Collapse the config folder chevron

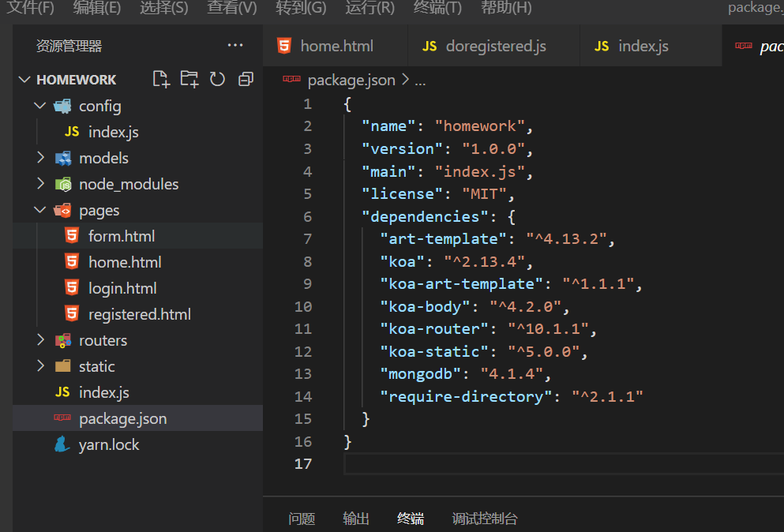coord(40,106)
